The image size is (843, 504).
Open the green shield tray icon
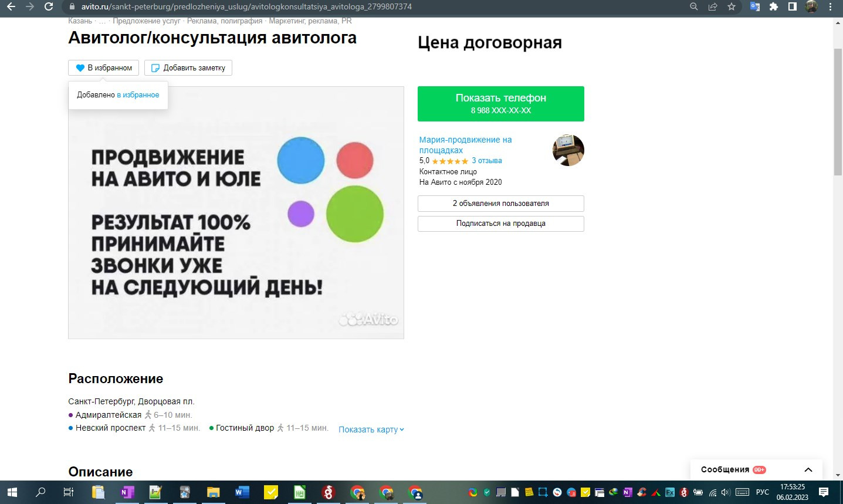(x=487, y=492)
